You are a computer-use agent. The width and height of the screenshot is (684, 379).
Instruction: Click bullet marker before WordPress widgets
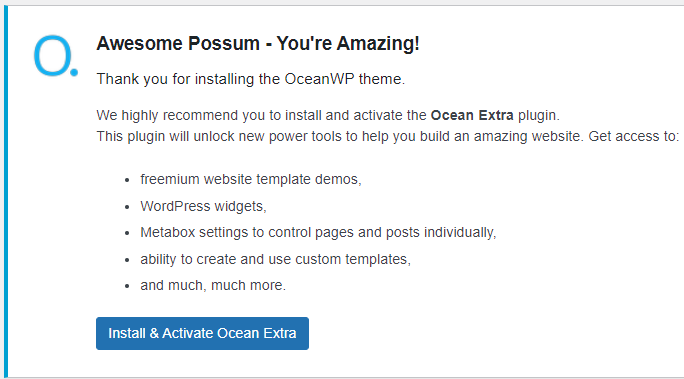(127, 207)
